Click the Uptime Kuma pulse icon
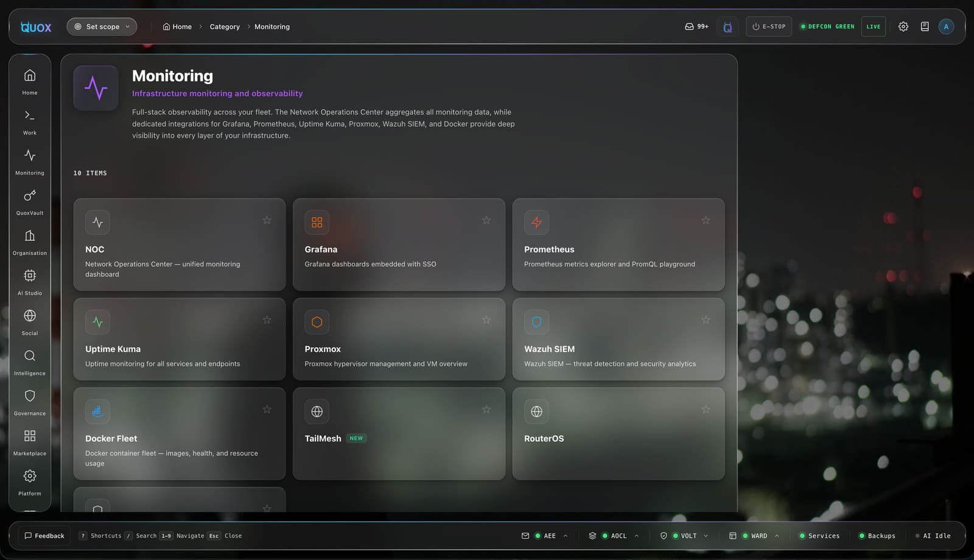Image resolution: width=974 pixels, height=560 pixels. [97, 322]
